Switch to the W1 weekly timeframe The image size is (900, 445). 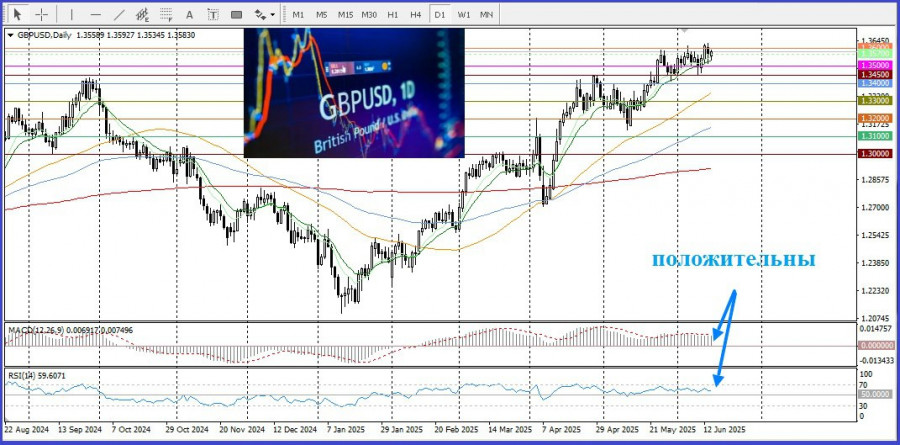pos(464,15)
